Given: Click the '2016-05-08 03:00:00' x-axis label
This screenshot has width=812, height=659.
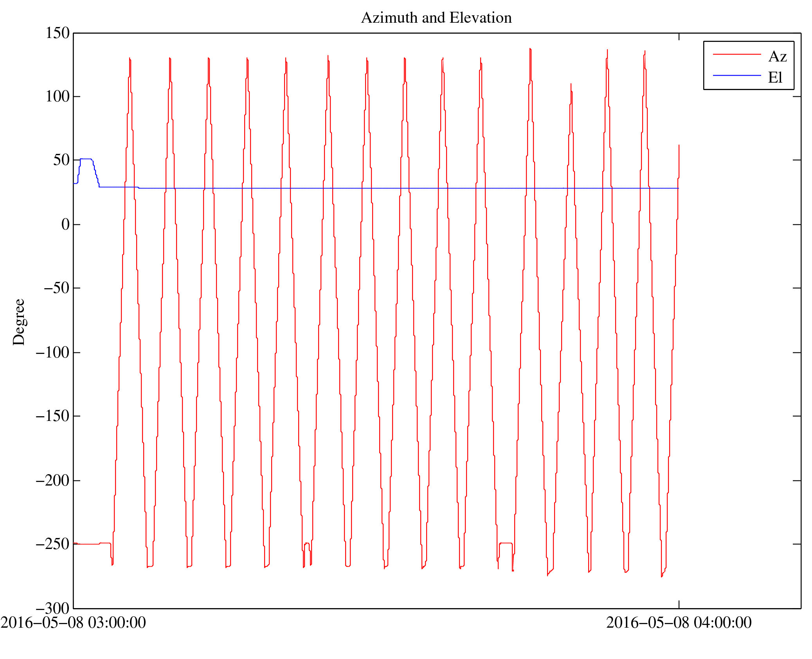Looking at the screenshot, I should [x=73, y=623].
